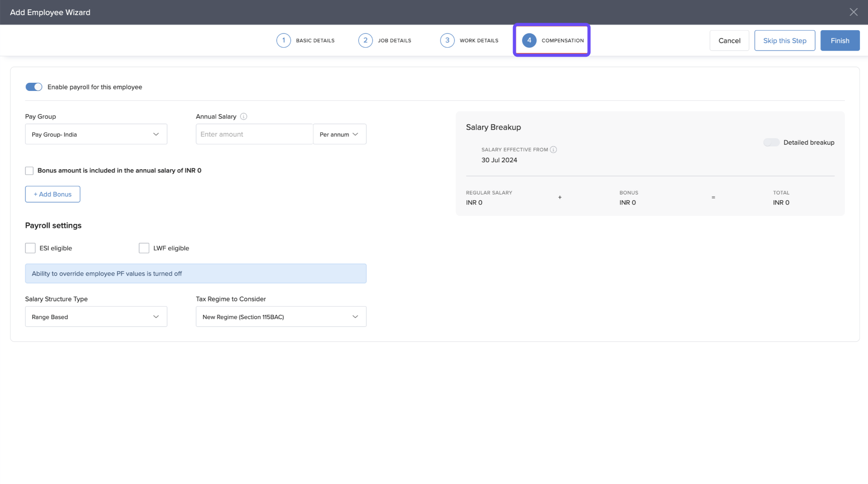The height and width of the screenshot is (484, 868).
Task: Close the Add Employee Wizard
Action: [853, 12]
